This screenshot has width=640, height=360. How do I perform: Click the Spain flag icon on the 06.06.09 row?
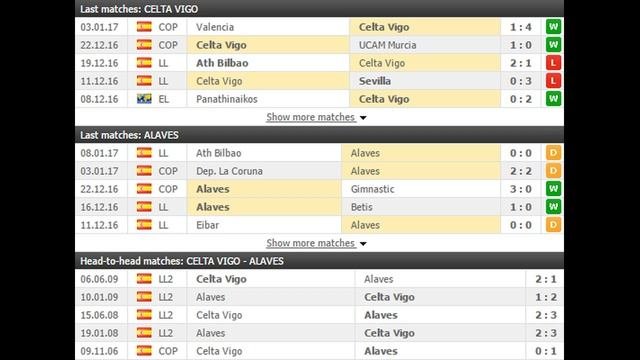144,279
